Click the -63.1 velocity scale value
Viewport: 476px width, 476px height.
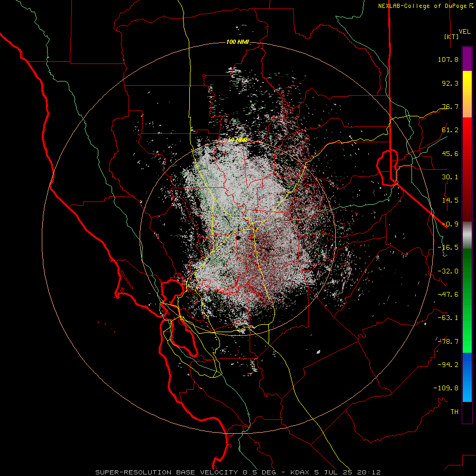tap(448, 318)
